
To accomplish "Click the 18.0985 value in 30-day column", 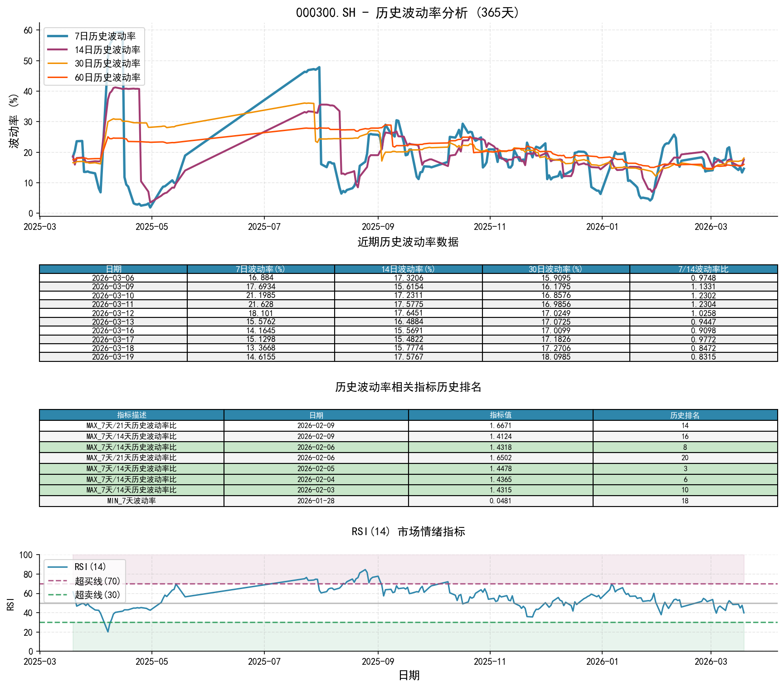I will pyautogui.click(x=555, y=357).
